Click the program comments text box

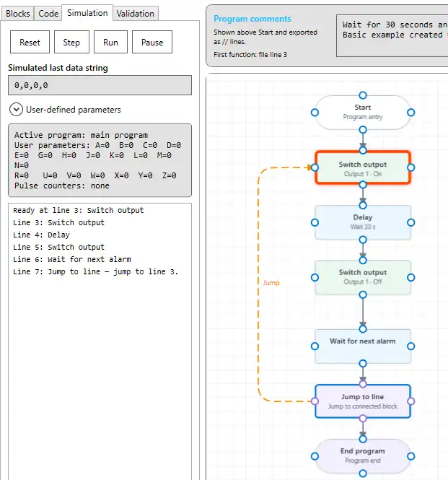tap(392, 35)
